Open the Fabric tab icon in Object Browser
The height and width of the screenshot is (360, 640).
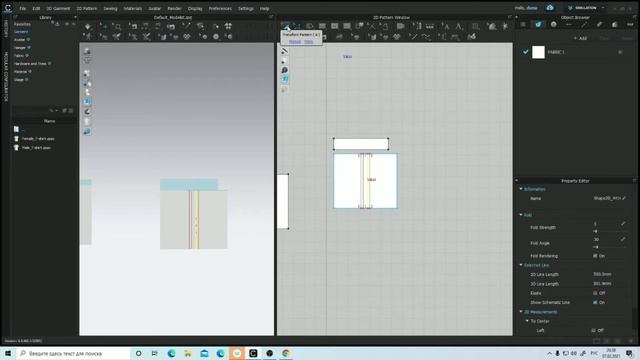[x=538, y=24]
